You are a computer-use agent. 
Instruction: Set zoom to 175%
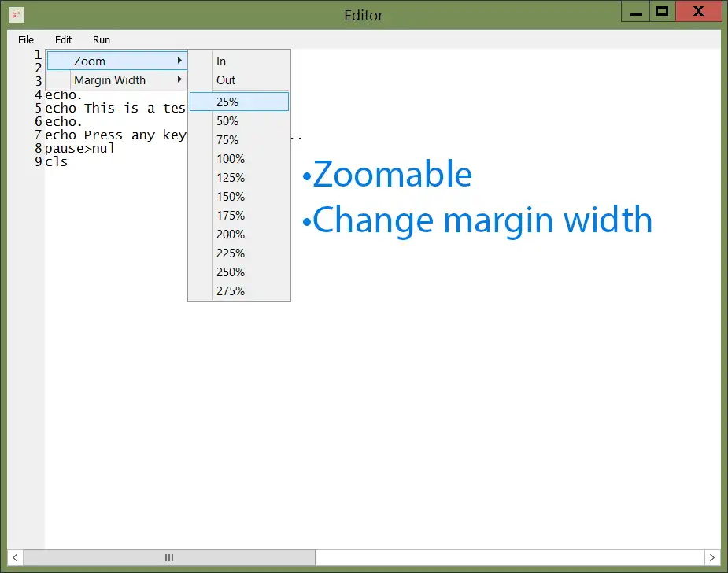pyautogui.click(x=239, y=216)
